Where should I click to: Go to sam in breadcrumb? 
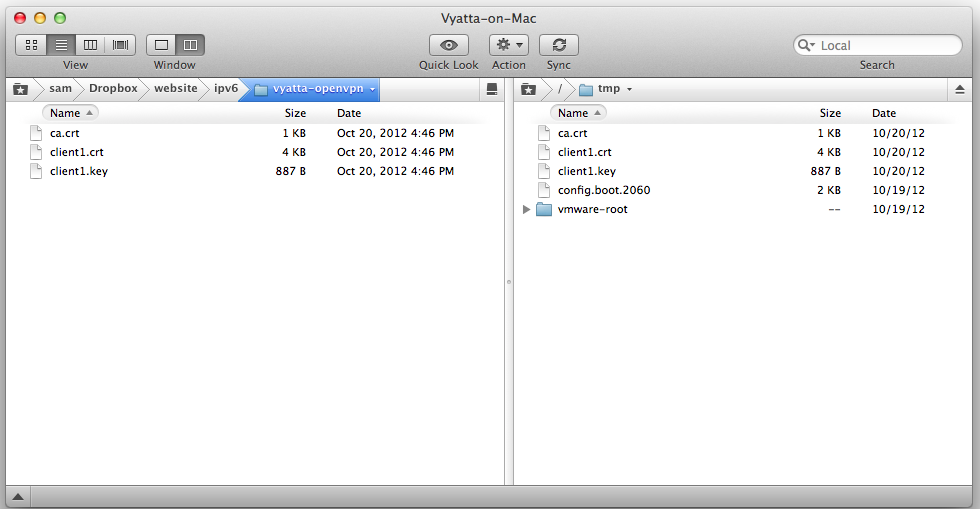(61, 89)
